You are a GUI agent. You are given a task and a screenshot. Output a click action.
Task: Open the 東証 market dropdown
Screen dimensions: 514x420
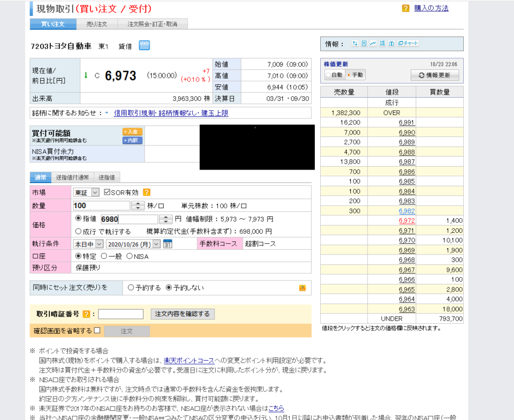pyautogui.click(x=86, y=192)
